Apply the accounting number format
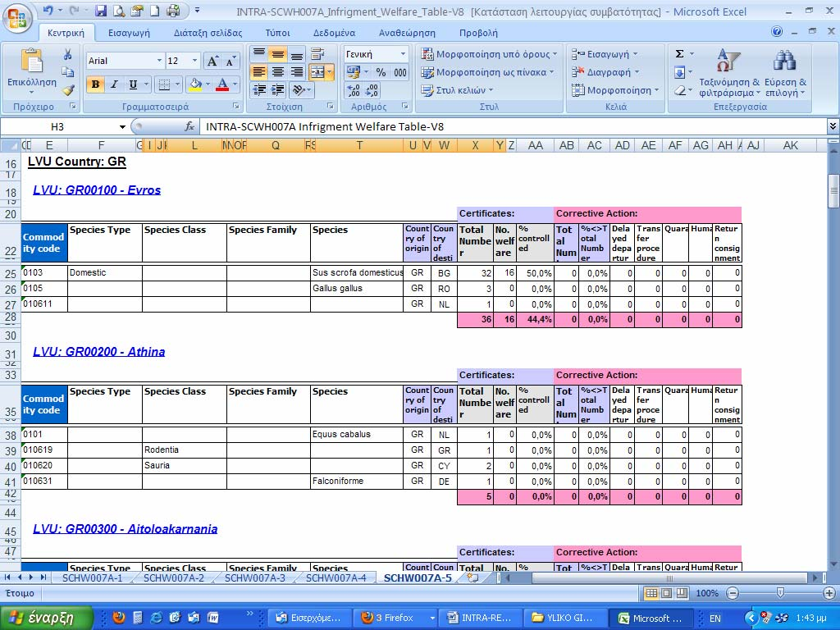The width and height of the screenshot is (840, 630). [x=353, y=72]
